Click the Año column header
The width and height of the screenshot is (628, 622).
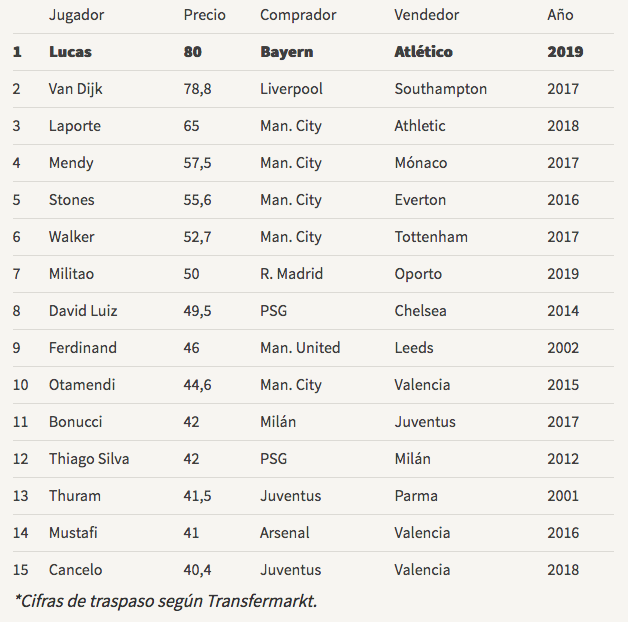click(x=561, y=15)
